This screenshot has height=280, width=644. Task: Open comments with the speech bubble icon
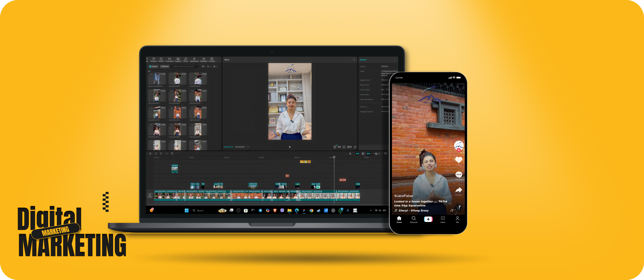tap(459, 175)
